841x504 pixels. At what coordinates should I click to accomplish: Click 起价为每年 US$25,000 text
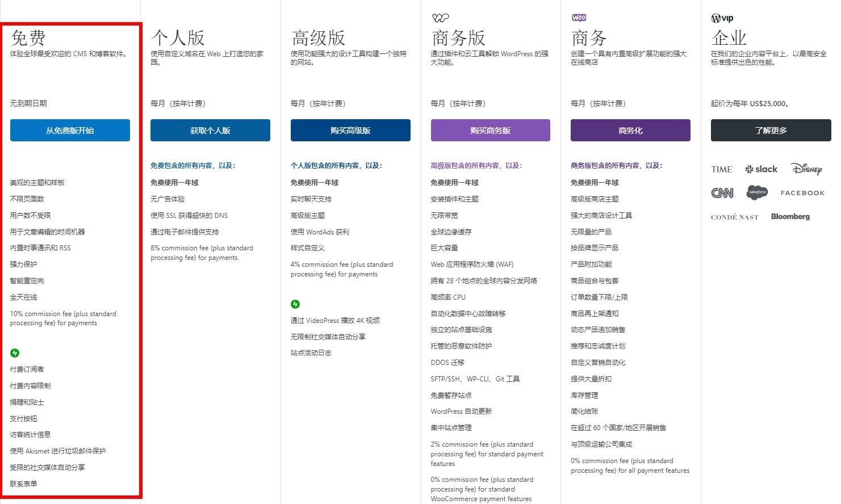pyautogui.click(x=750, y=104)
